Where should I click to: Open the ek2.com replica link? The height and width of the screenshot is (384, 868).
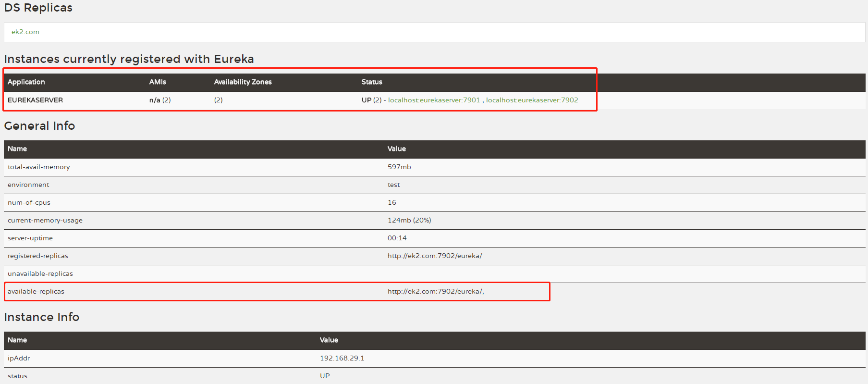[x=25, y=32]
